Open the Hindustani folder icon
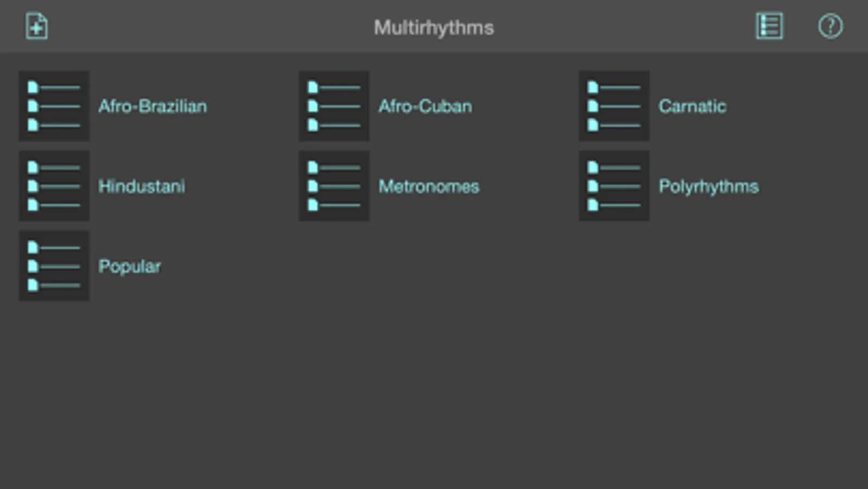Image resolution: width=868 pixels, height=489 pixels. [54, 186]
